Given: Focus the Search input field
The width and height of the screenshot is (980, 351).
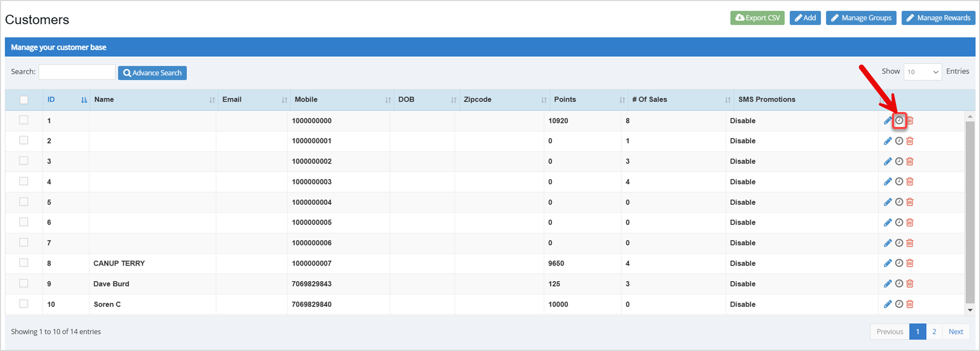Looking at the screenshot, I should point(77,71).
